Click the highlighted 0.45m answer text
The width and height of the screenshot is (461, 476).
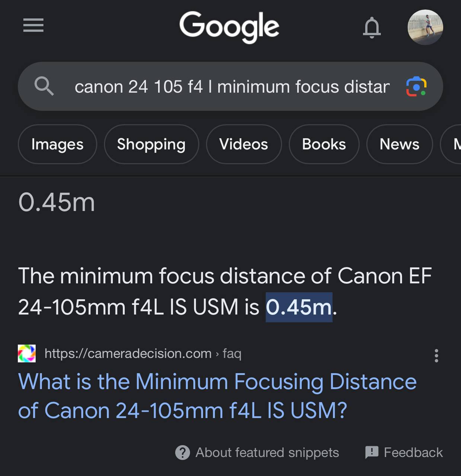299,307
